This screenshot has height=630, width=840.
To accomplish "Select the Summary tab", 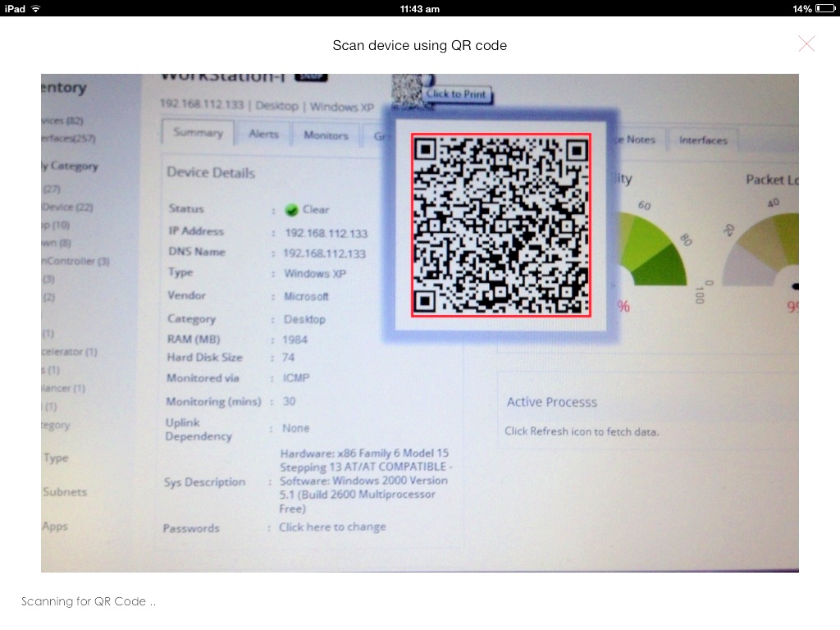I will pyautogui.click(x=198, y=133).
